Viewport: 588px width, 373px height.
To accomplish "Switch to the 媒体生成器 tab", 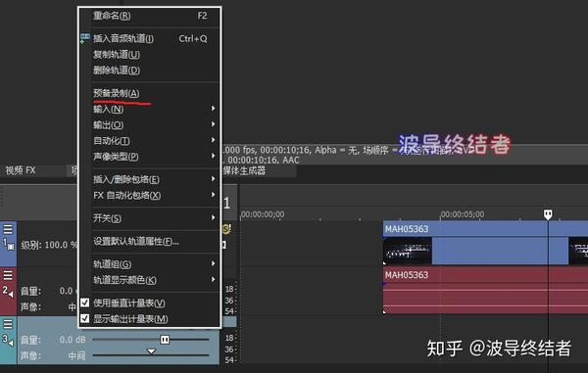I will point(244,171).
